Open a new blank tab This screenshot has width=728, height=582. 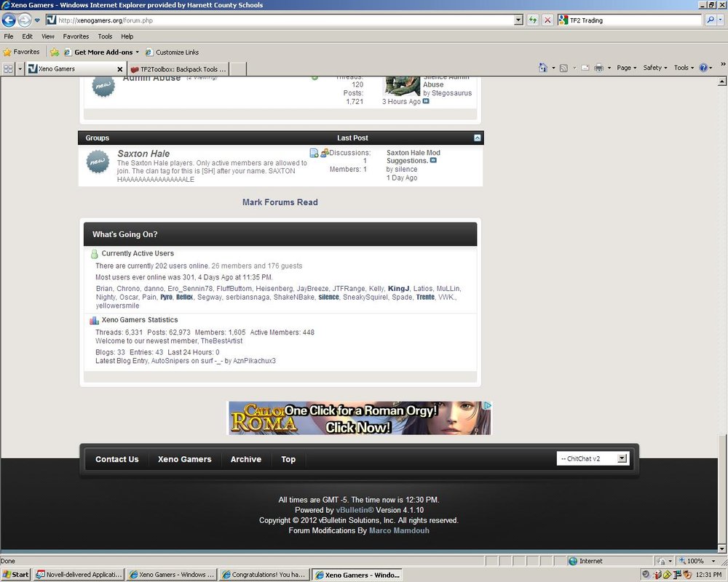(x=238, y=69)
